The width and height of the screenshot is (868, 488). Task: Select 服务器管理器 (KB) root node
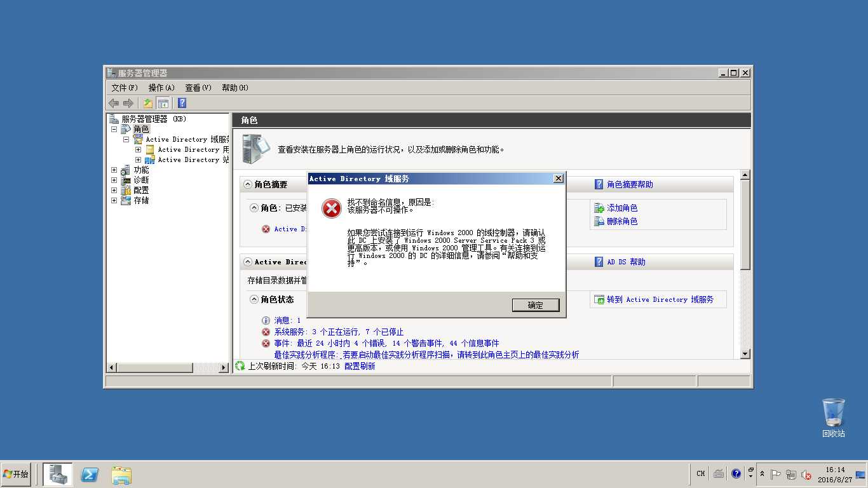pos(154,119)
